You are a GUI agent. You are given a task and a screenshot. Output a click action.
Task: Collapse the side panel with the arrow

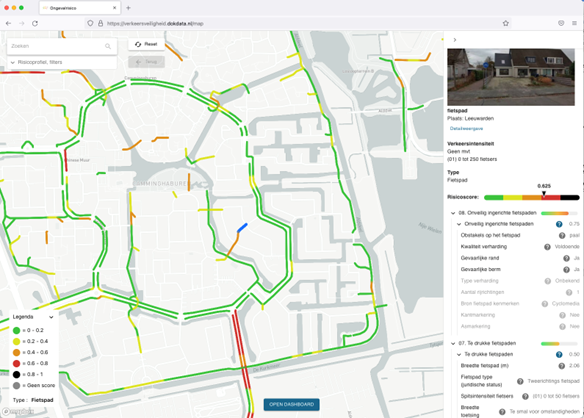pos(454,40)
